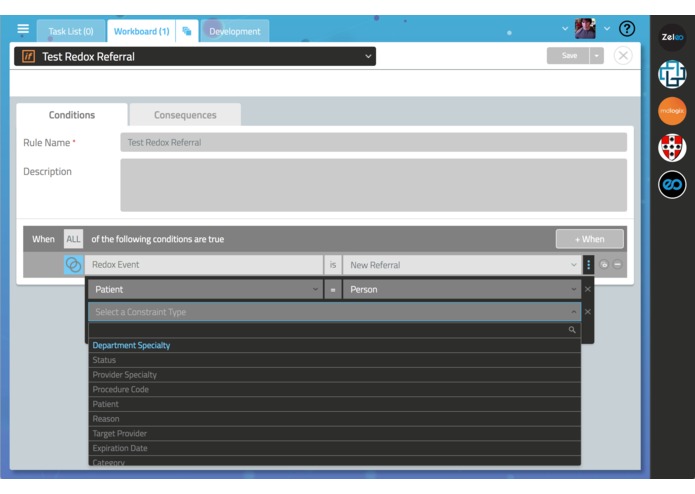The width and height of the screenshot is (695, 494).
Task: Click the constraint search field
Action: [334, 330]
